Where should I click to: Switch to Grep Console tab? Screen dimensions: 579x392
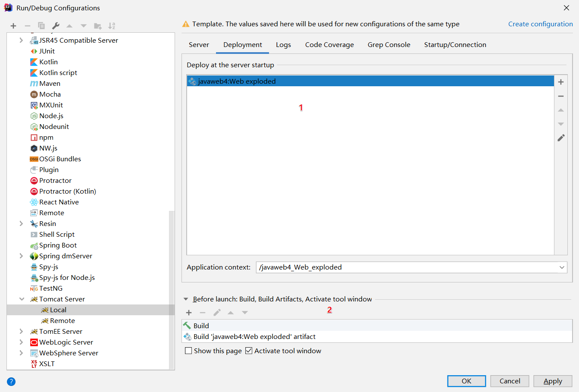389,44
